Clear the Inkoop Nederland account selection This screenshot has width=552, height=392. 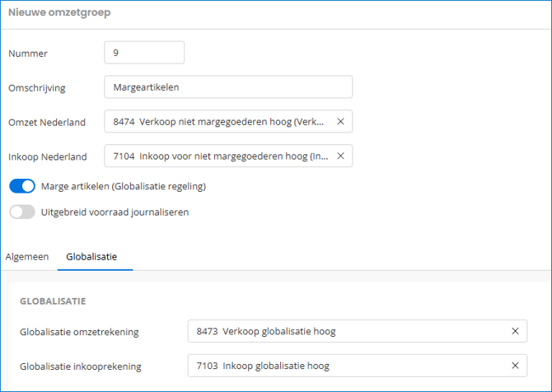[x=340, y=156]
